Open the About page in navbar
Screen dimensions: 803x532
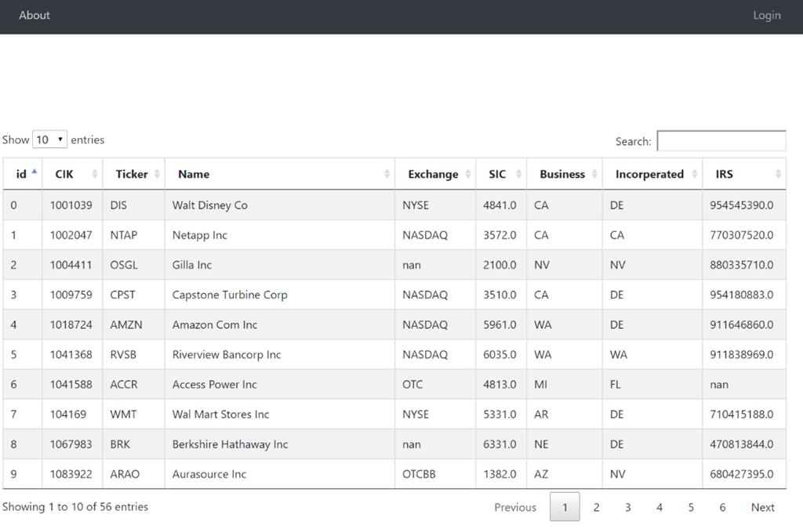(x=35, y=16)
